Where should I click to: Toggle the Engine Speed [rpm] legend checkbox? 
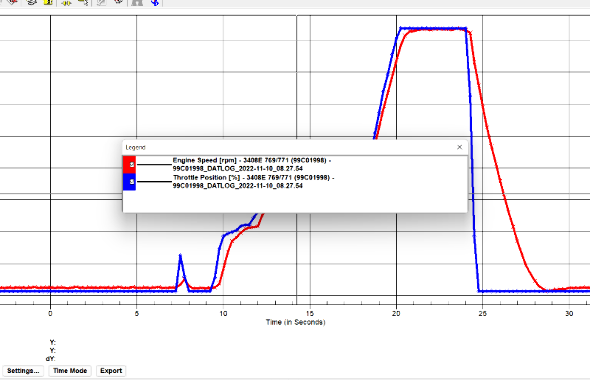tap(132, 164)
